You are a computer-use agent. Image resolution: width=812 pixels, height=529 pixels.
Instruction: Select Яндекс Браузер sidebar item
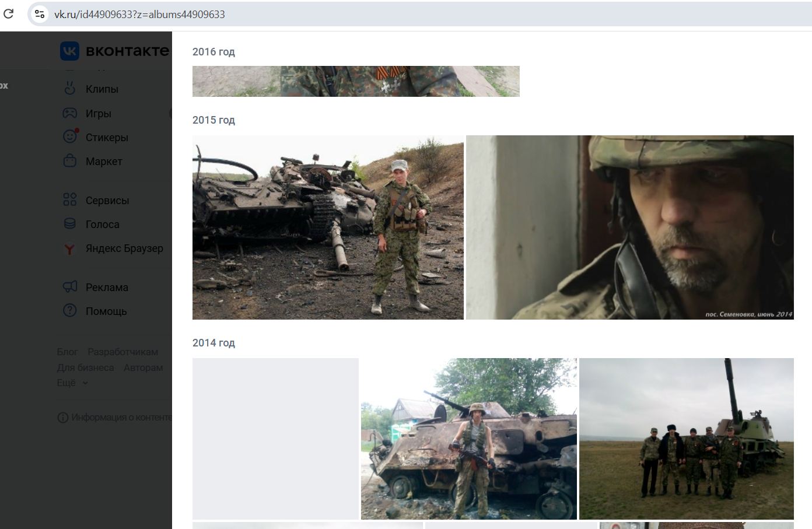point(124,248)
